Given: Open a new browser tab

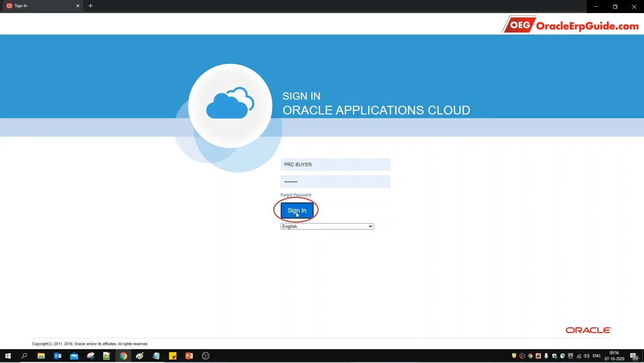Looking at the screenshot, I should coord(90,6).
